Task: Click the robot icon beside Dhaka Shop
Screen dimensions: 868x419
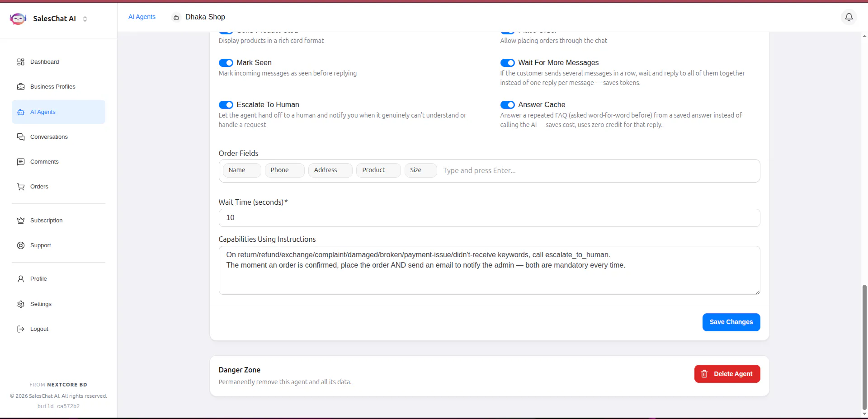Action: coord(176,18)
